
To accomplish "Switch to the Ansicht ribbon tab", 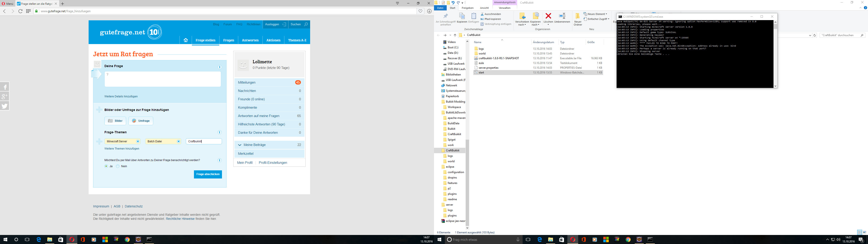I will pos(484,8).
